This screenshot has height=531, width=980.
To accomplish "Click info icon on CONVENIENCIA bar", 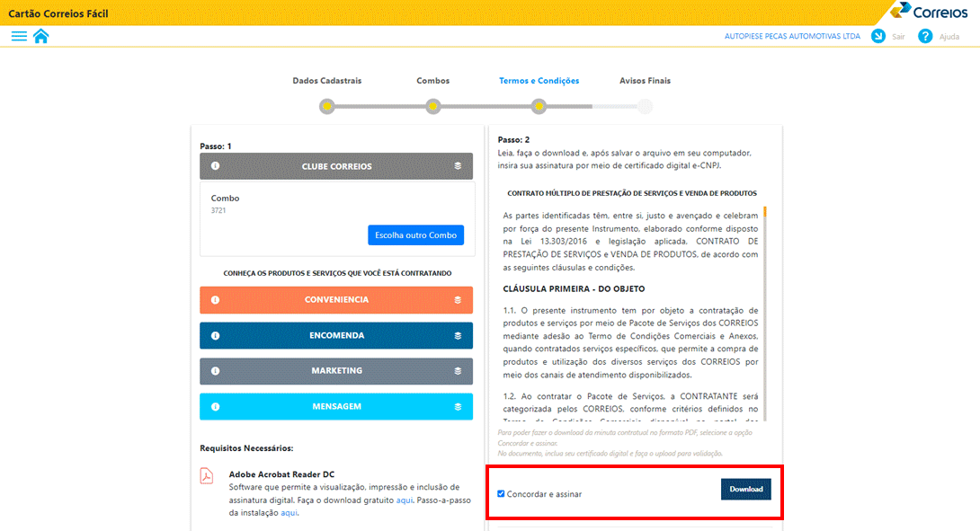I will click(x=215, y=300).
